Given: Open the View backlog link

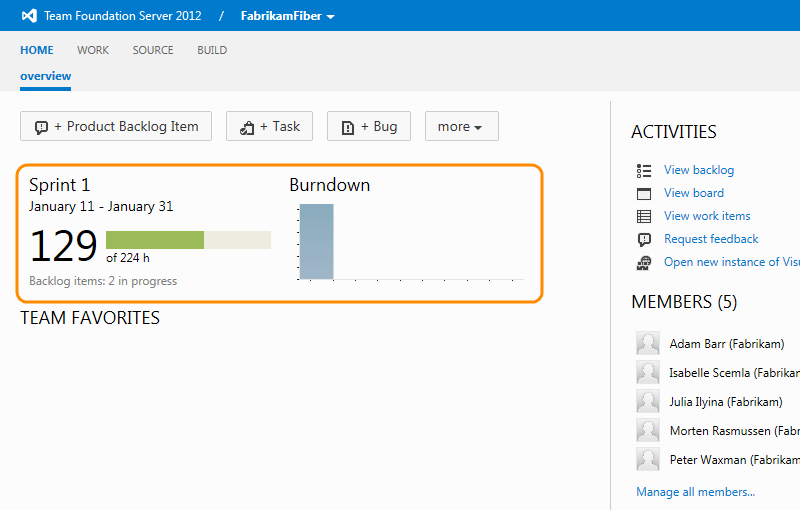Looking at the screenshot, I should coord(699,170).
